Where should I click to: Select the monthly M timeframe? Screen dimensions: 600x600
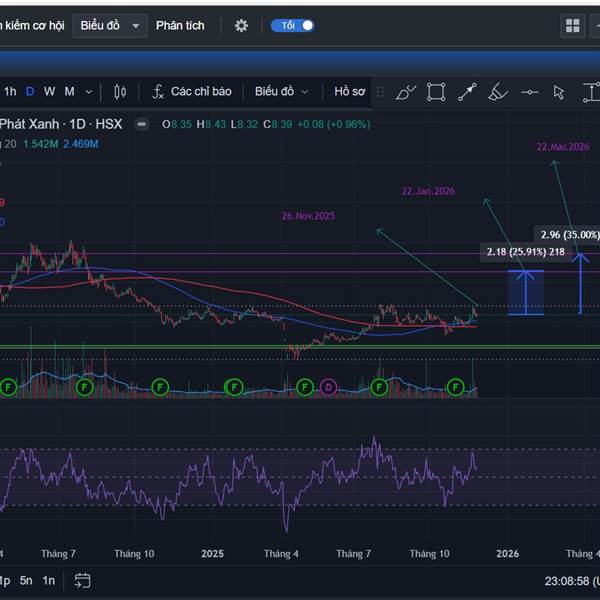[70, 92]
